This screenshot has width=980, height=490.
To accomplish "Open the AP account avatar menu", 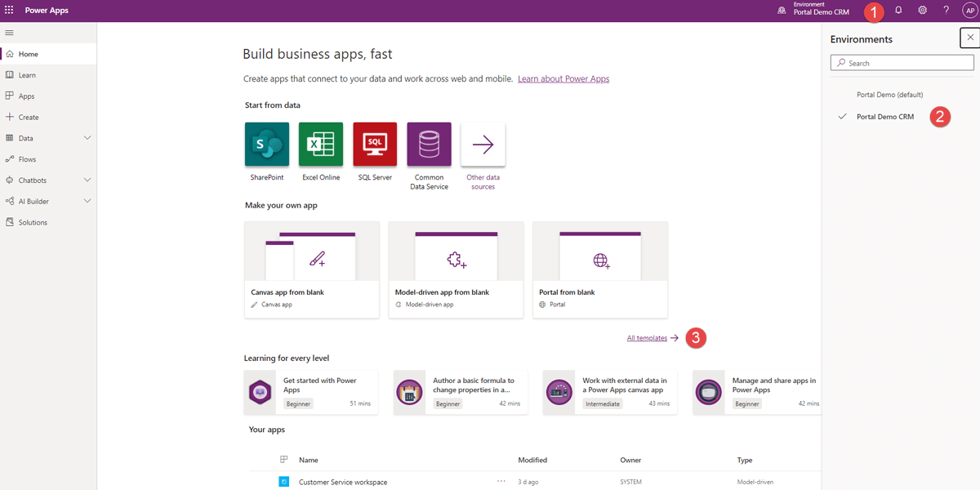I will click(969, 10).
